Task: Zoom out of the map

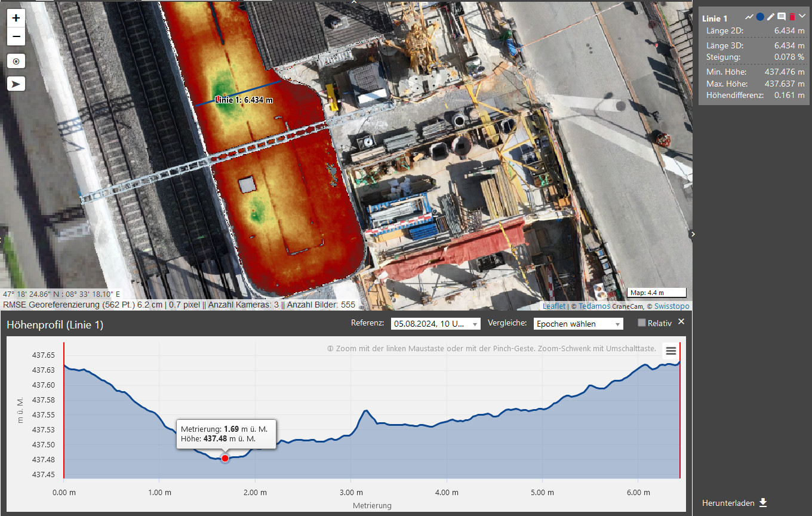Action: (16, 36)
